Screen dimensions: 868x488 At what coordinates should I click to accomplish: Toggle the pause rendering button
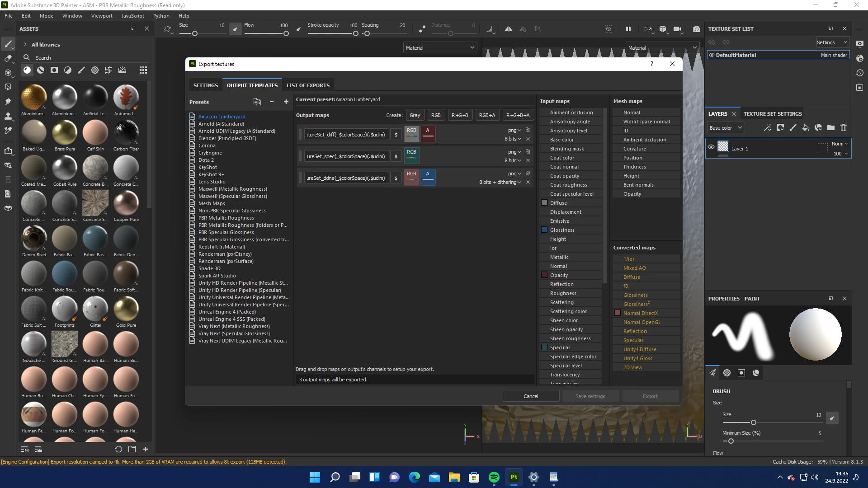click(628, 29)
